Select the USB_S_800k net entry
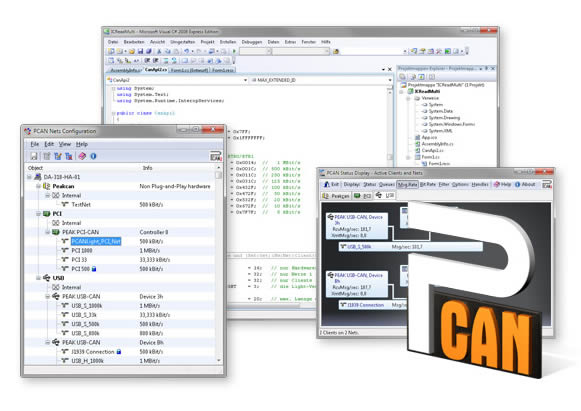This screenshot has height=411, width=581. (85, 333)
